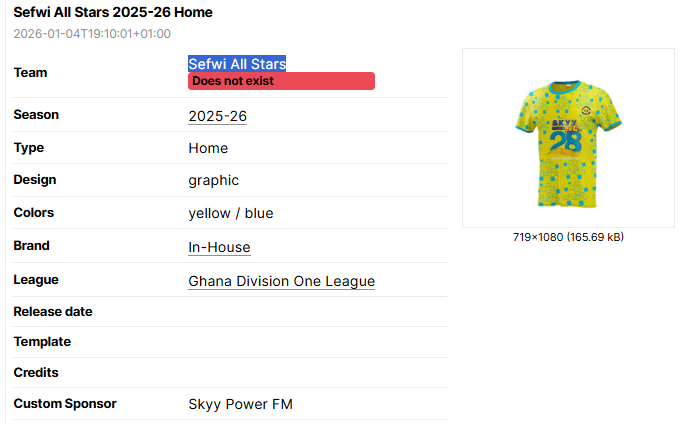Click the image size caption 719×1080
The image size is (689, 424).
(568, 237)
